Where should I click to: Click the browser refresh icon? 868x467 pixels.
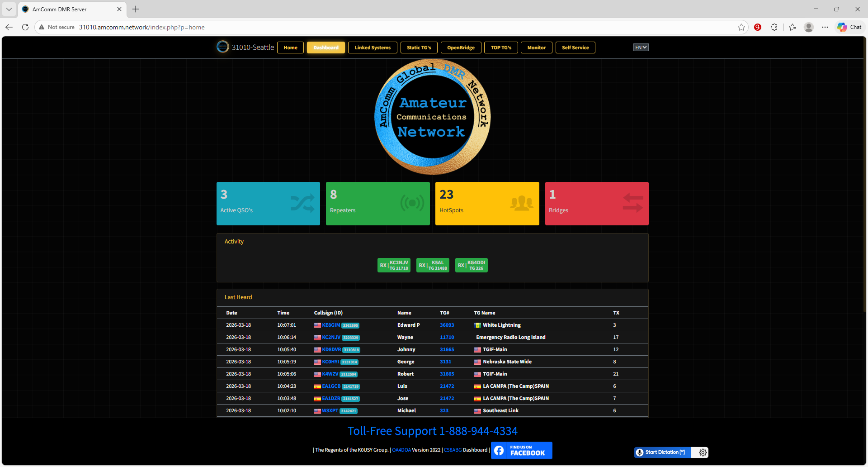25,27
